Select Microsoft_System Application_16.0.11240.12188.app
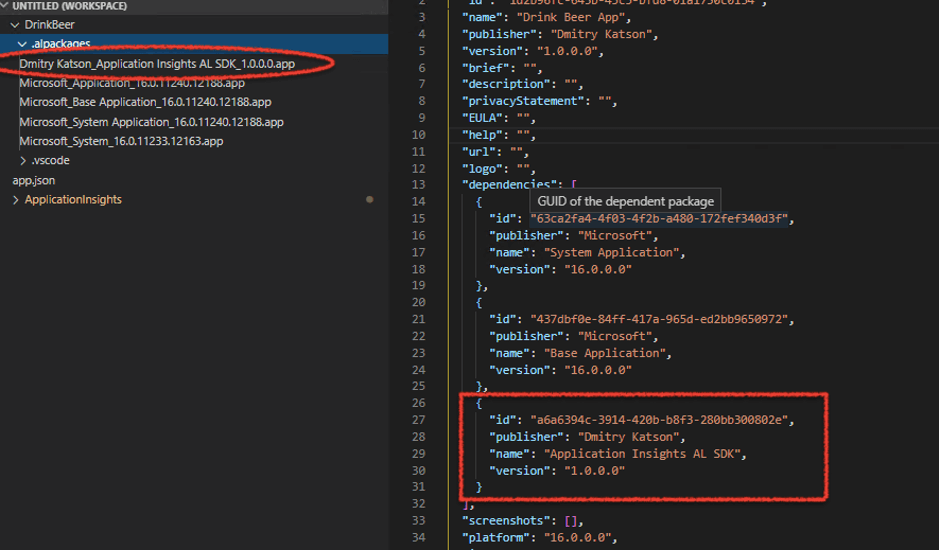 point(152,122)
